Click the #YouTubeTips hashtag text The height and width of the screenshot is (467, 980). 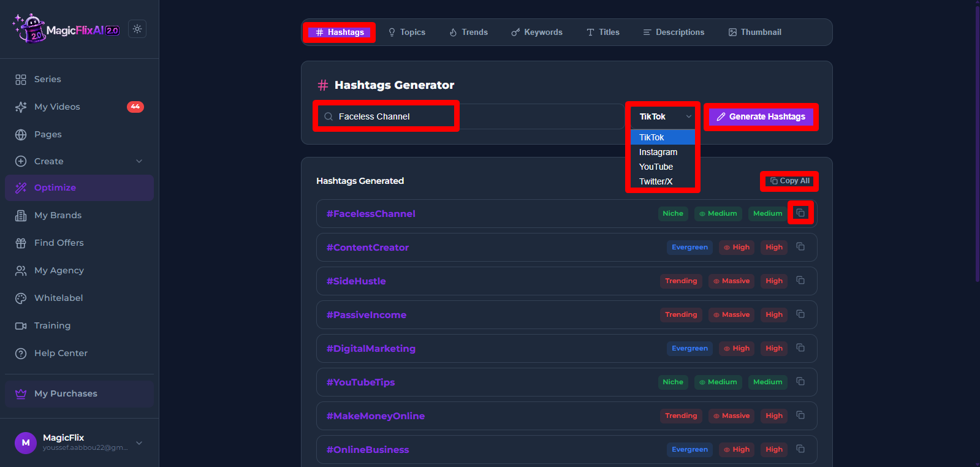(x=360, y=382)
